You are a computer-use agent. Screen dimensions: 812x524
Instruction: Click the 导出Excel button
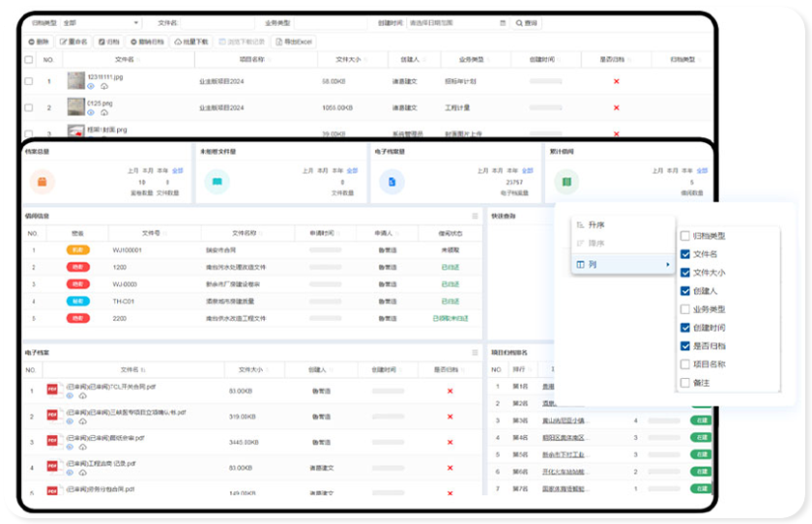(294, 42)
